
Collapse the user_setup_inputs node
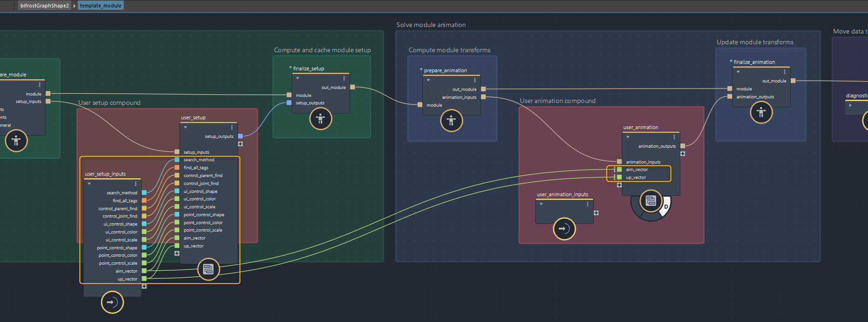(x=89, y=184)
